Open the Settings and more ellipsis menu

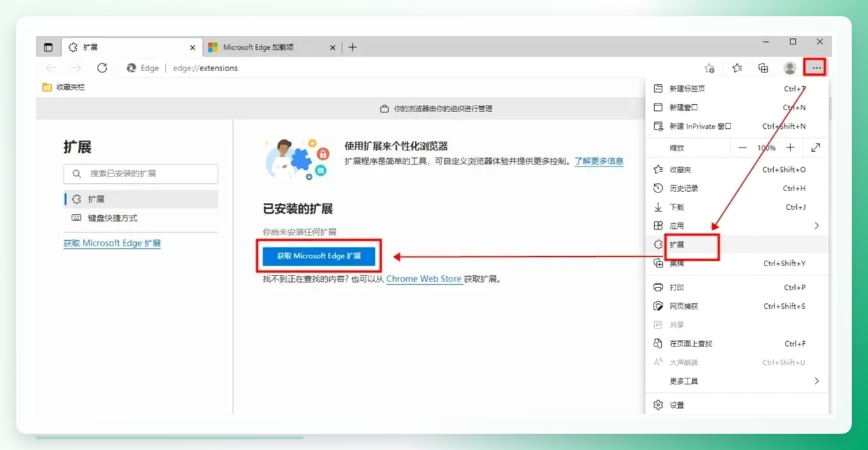[816, 68]
